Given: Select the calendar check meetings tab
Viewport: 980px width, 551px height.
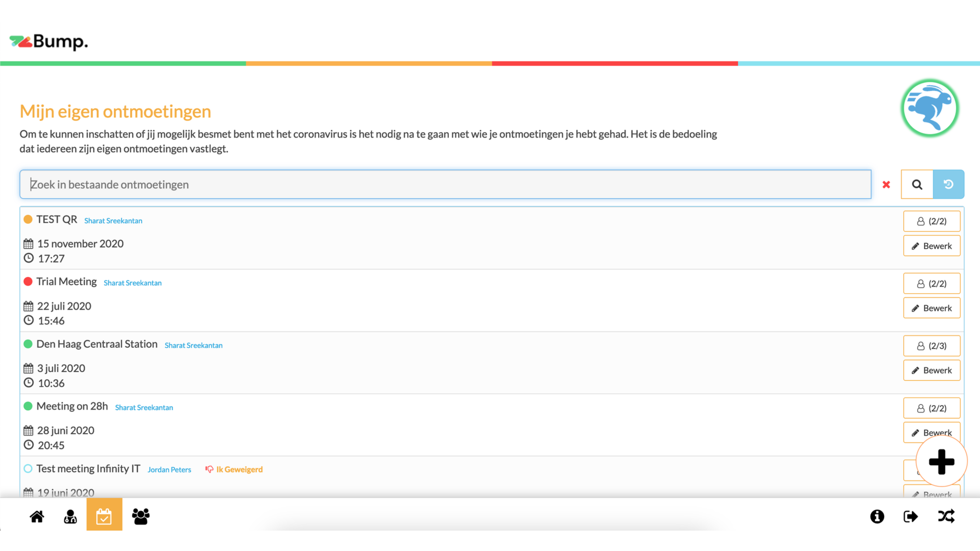Looking at the screenshot, I should click(x=104, y=516).
